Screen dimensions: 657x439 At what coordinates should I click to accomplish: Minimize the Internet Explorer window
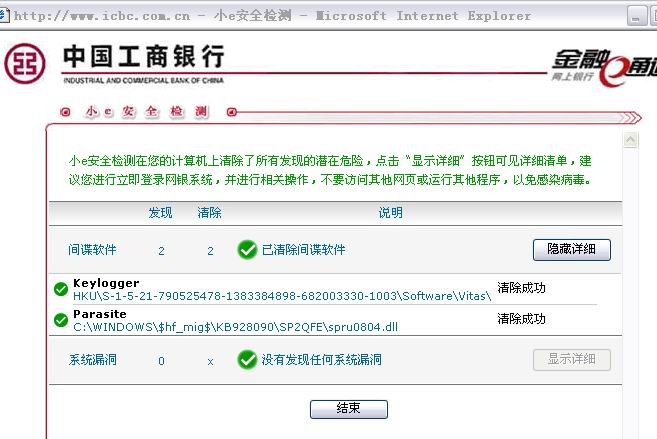pos(636,16)
